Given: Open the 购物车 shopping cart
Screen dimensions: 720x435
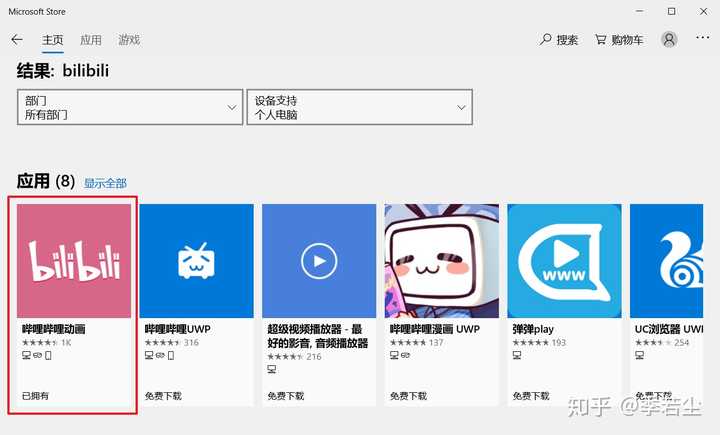Looking at the screenshot, I should [x=619, y=40].
